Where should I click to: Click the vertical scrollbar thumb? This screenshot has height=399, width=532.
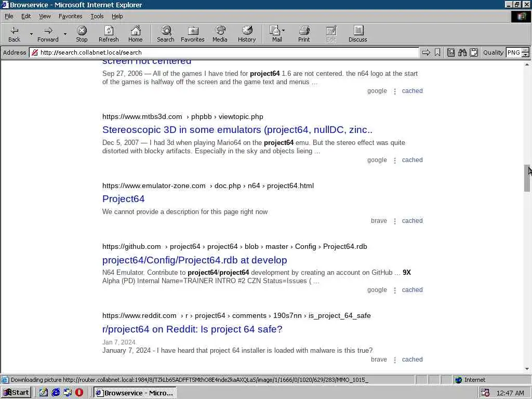click(x=527, y=178)
